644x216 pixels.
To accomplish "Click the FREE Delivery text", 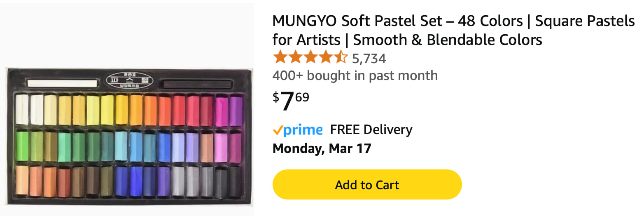I will point(371,130).
